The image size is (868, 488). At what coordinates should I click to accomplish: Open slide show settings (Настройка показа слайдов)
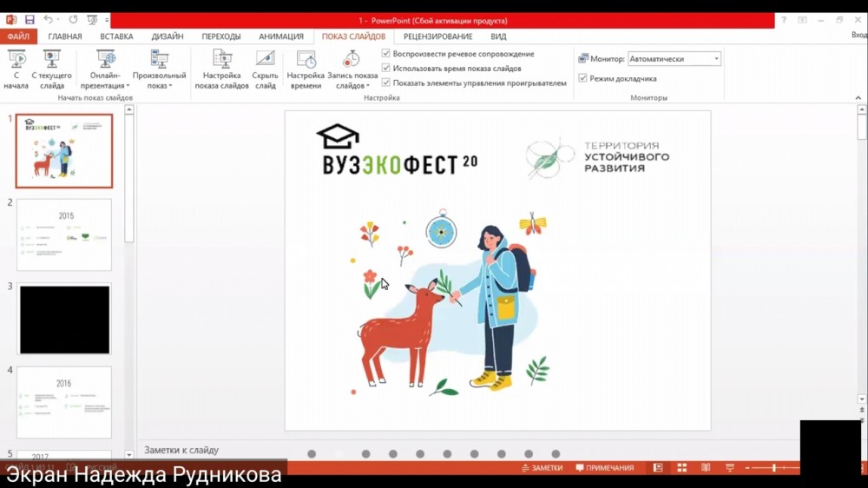pyautogui.click(x=222, y=68)
